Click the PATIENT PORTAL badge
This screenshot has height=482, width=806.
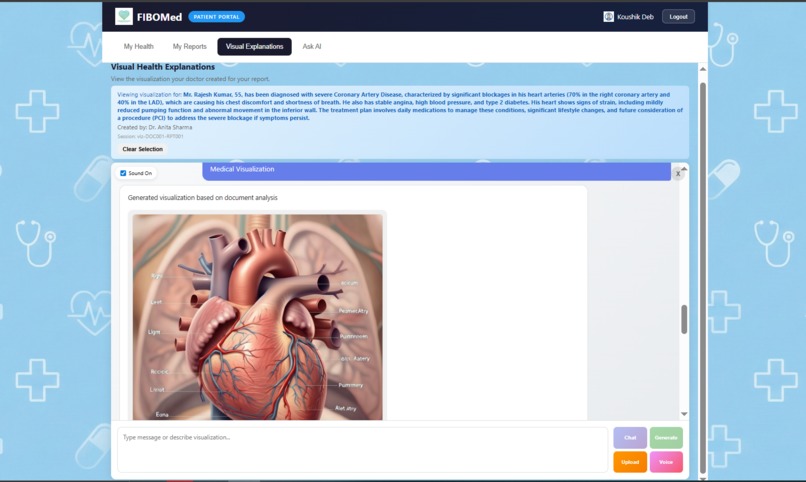(x=216, y=17)
